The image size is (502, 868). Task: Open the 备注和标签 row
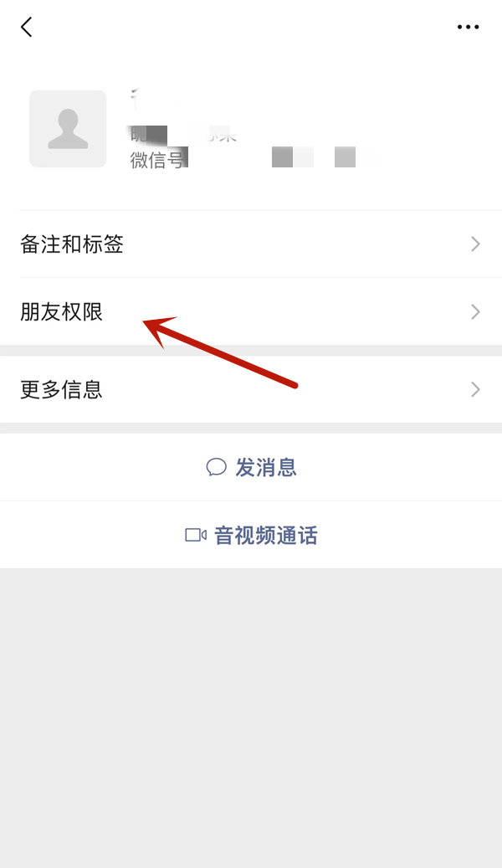251,244
